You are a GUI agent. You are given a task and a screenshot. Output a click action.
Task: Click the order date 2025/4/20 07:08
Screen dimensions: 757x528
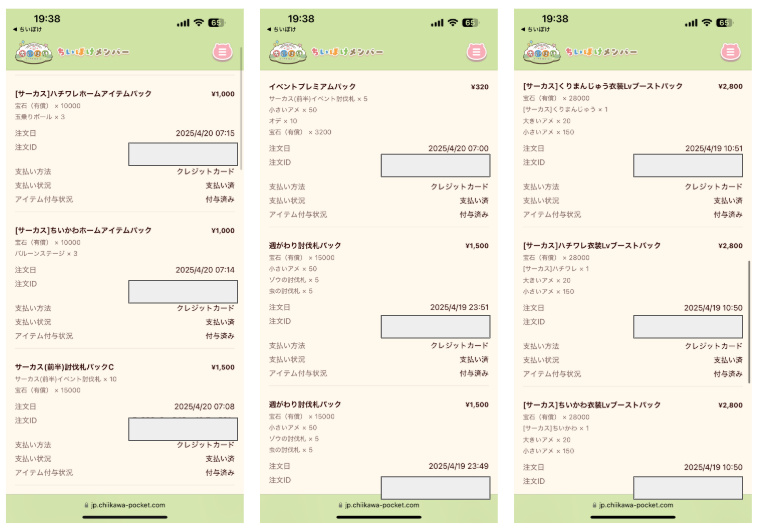coord(205,406)
